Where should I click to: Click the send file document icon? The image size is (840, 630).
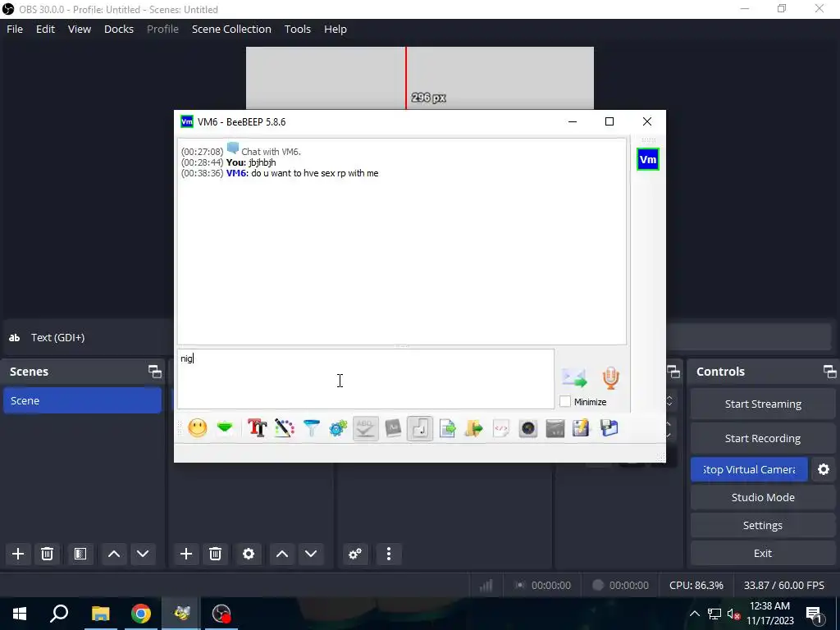point(447,428)
